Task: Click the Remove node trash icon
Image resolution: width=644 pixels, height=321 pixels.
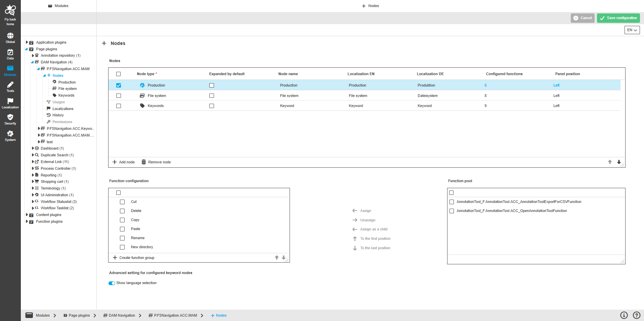Action: (x=143, y=162)
